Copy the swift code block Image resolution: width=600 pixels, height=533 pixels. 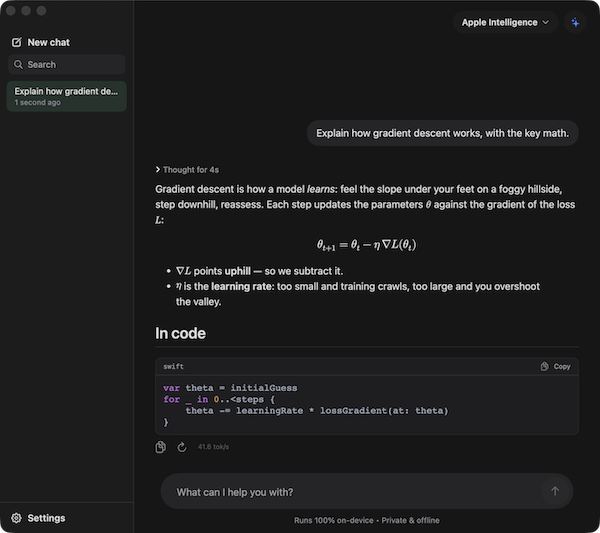(x=556, y=367)
